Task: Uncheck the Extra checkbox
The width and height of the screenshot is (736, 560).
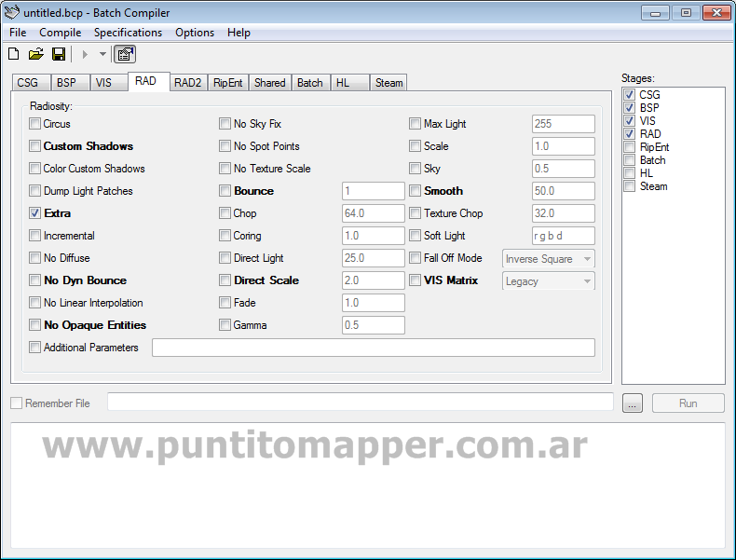Action: [34, 213]
